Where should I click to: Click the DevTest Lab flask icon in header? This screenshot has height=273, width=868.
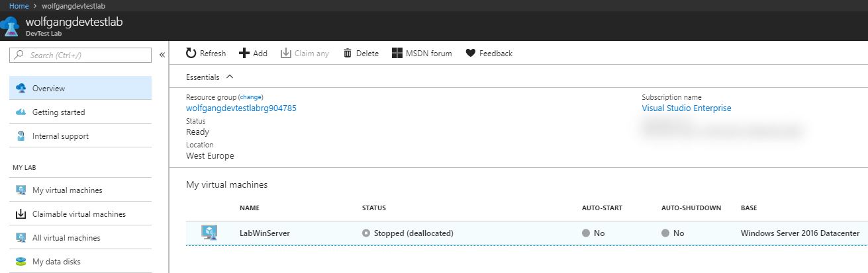click(x=10, y=26)
